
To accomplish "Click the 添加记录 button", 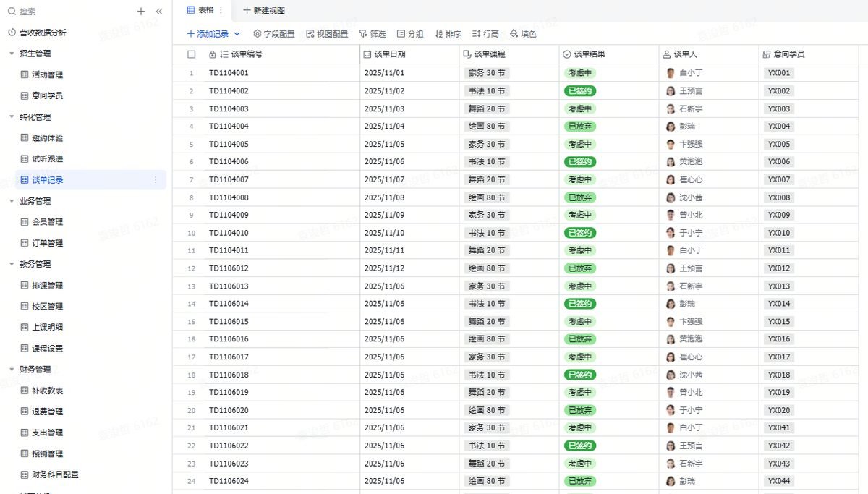I will [x=208, y=34].
